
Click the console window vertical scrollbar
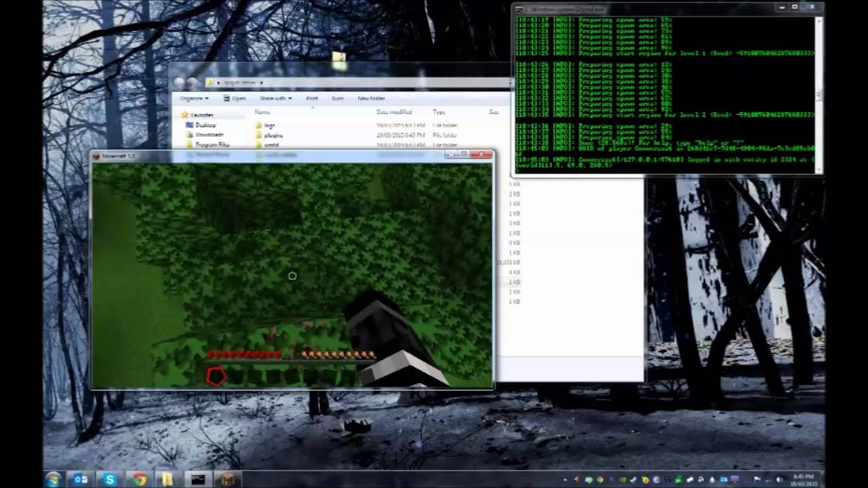[818, 94]
